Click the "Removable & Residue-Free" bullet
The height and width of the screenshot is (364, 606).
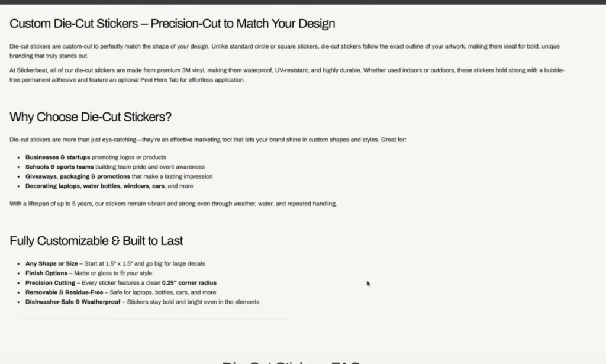pos(63,292)
